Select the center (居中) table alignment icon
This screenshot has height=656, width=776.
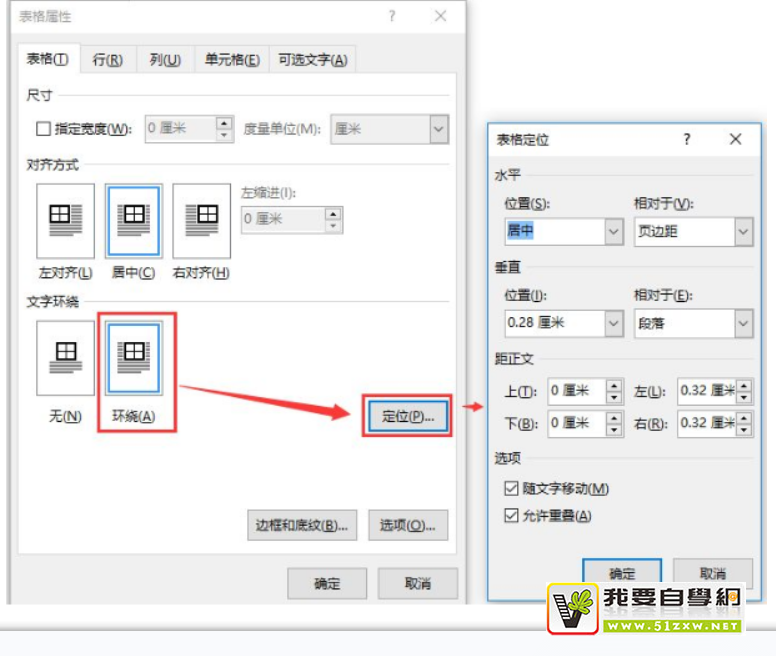(x=133, y=221)
